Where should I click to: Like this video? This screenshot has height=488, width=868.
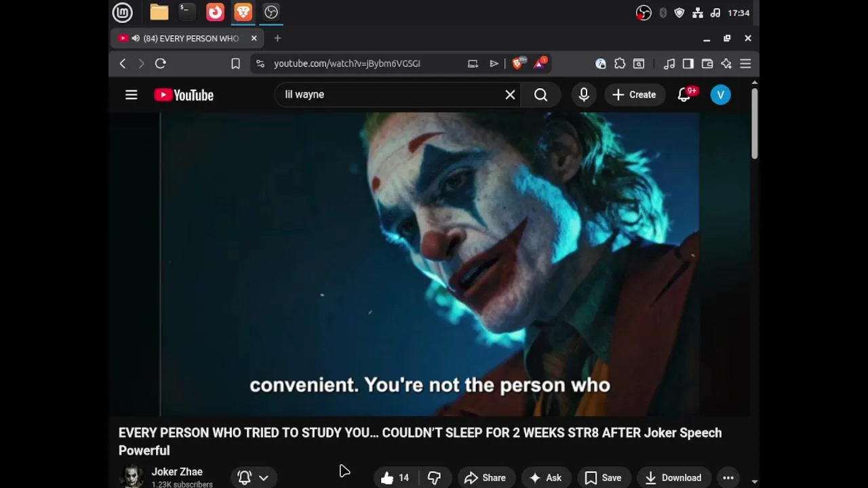click(395, 478)
